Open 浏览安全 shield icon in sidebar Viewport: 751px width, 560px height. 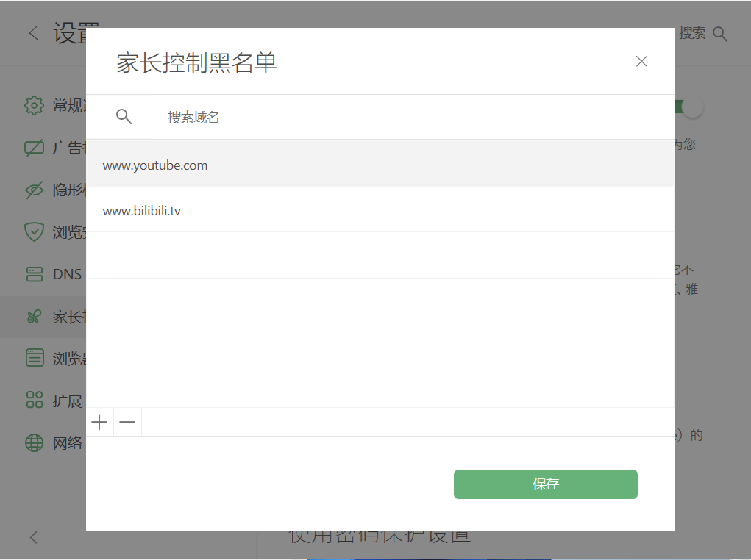34,232
